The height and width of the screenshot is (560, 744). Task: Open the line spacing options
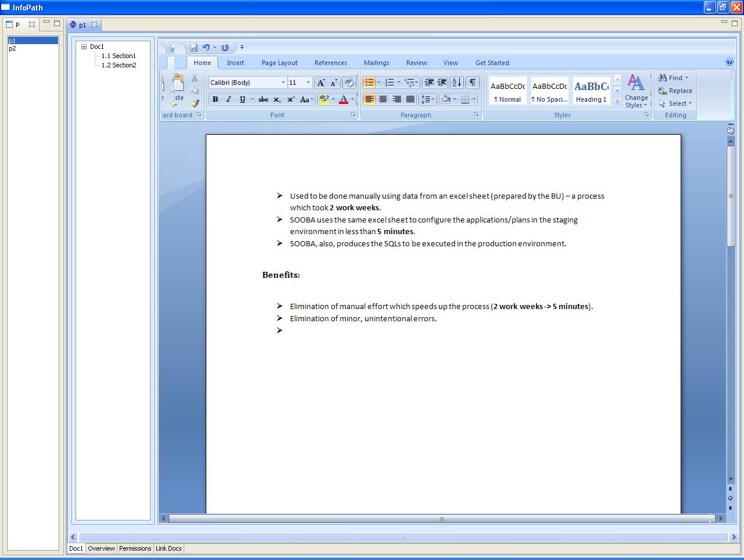pyautogui.click(x=427, y=99)
